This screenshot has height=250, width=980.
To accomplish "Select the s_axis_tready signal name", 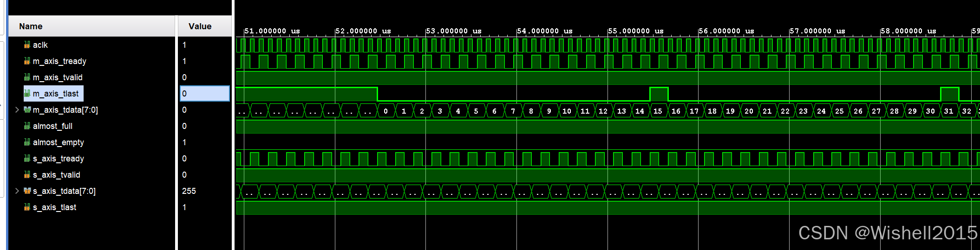I will [x=59, y=159].
